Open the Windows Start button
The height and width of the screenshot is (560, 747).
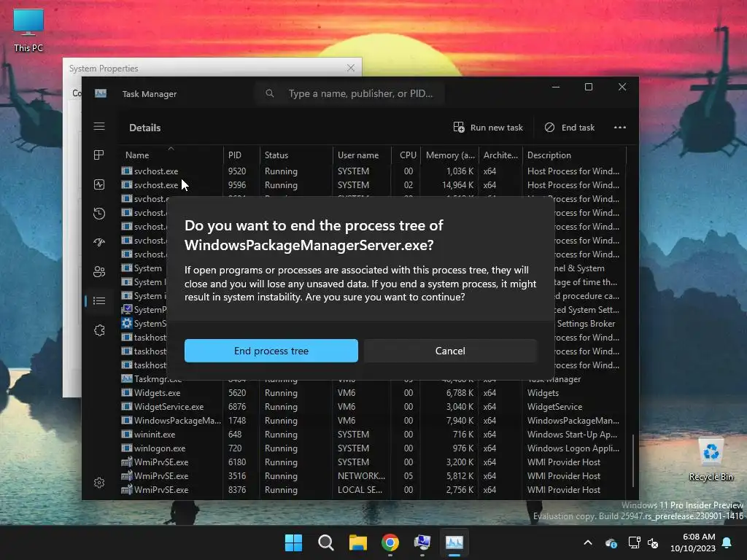tap(293, 542)
